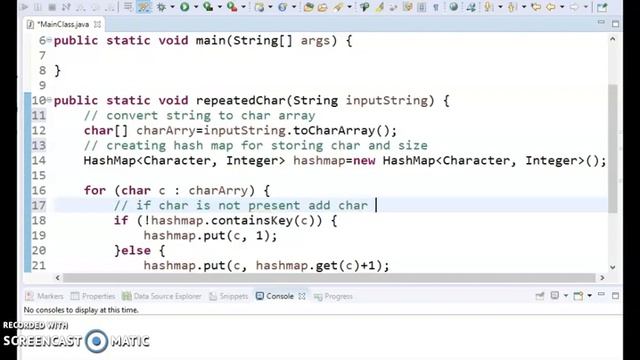Screen dimensions: 640x360
Task: Switch to the Progress tab
Action: (x=333, y=296)
